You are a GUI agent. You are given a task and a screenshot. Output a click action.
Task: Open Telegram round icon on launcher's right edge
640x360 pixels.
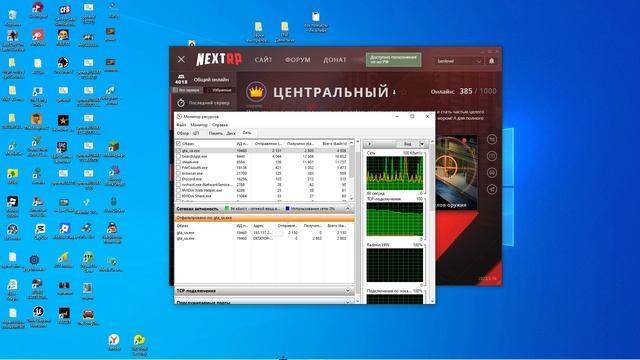(492, 189)
